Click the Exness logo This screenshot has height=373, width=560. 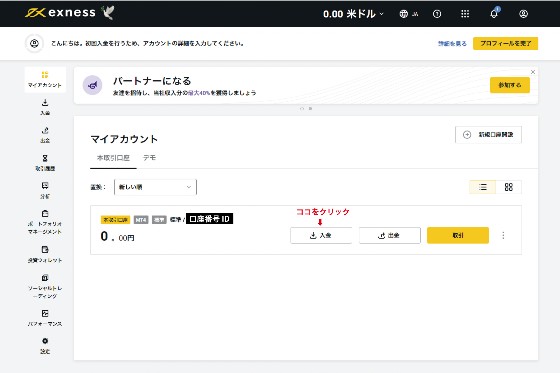point(69,13)
